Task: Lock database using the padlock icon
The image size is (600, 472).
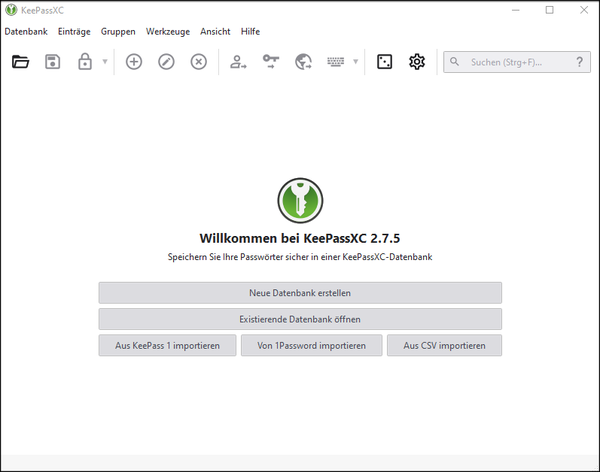Action: point(85,62)
